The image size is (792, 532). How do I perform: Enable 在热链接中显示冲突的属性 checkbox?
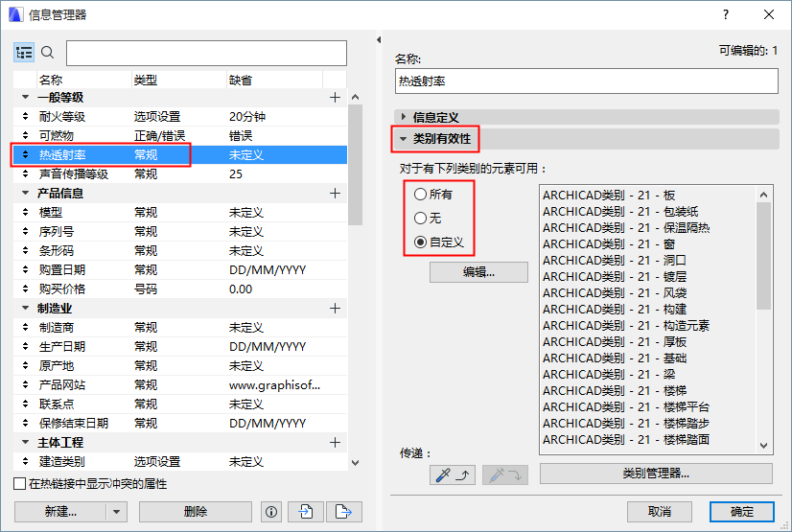[x=20, y=484]
